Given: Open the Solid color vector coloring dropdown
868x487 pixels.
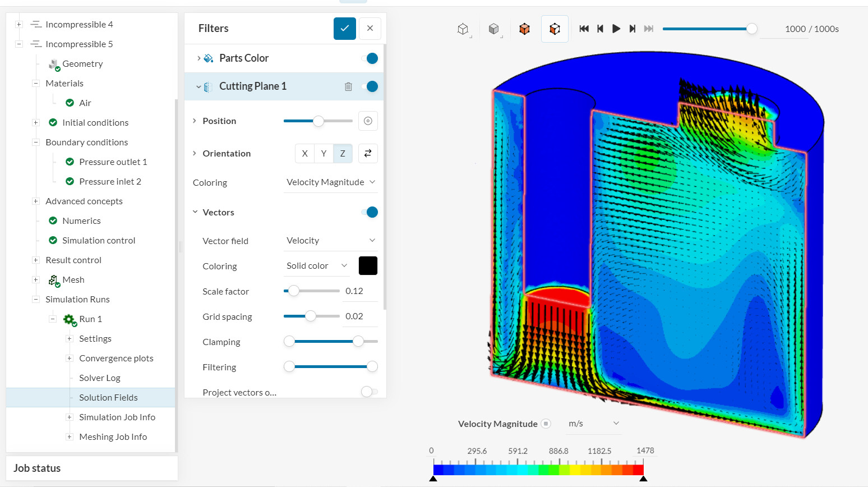Looking at the screenshot, I should click(x=317, y=266).
